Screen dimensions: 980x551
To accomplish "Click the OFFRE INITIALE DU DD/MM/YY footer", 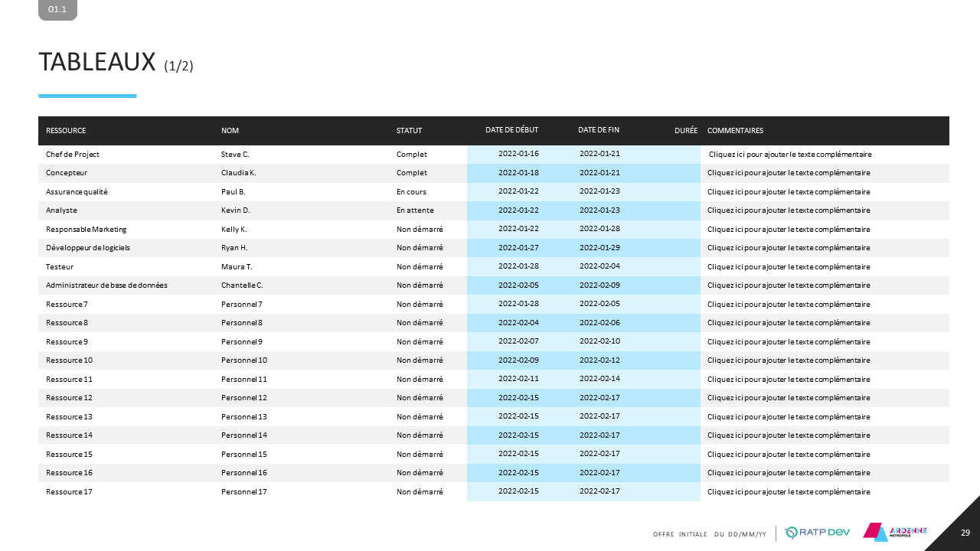I will coord(708,533).
